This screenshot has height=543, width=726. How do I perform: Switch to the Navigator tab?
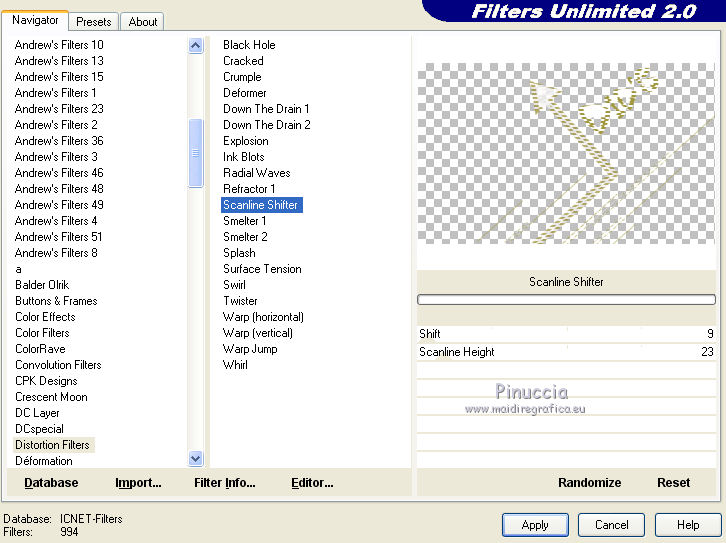[35, 20]
